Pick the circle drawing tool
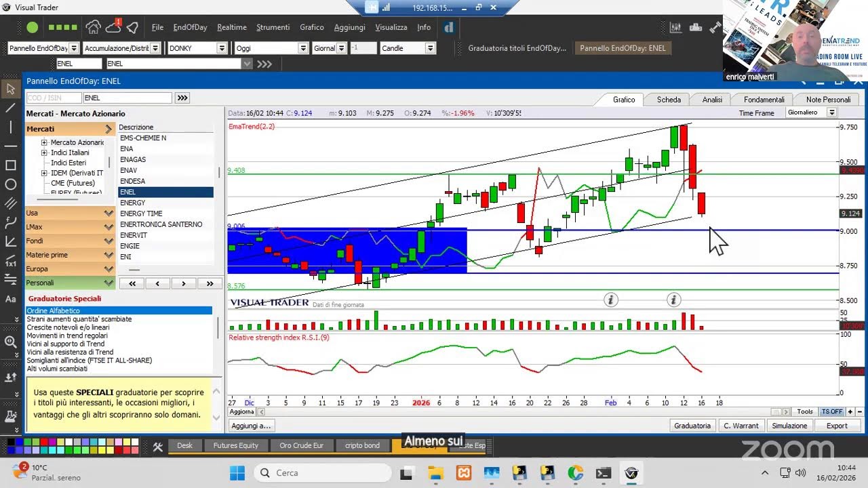Image resolution: width=868 pixels, height=488 pixels. tap(10, 184)
